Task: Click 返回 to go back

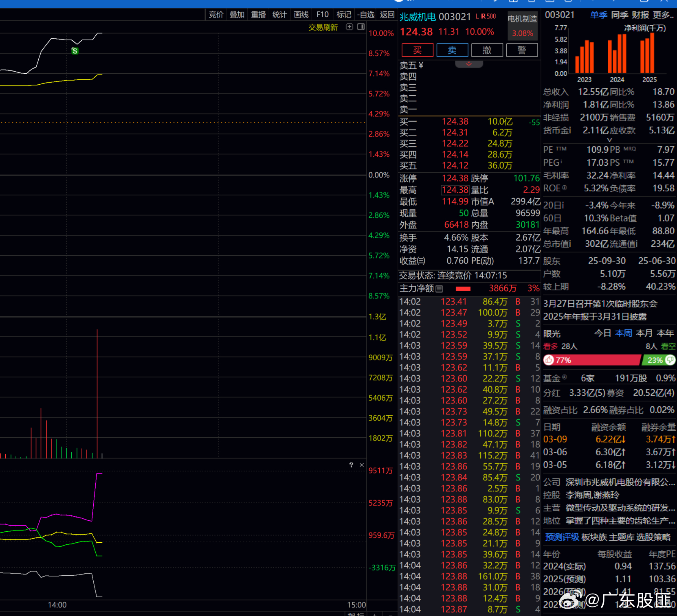Action: pos(387,15)
